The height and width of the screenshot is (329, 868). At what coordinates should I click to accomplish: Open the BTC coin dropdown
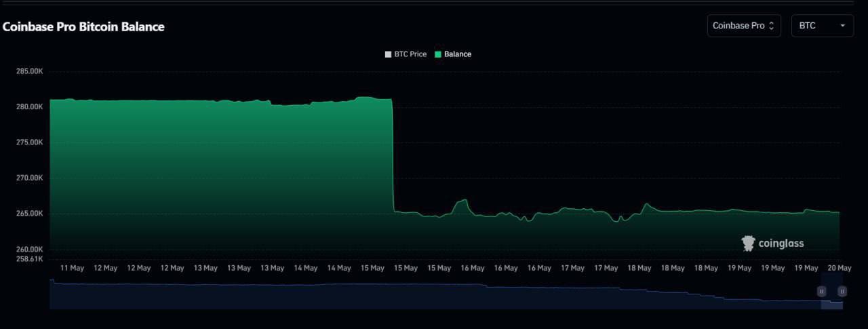pyautogui.click(x=822, y=26)
